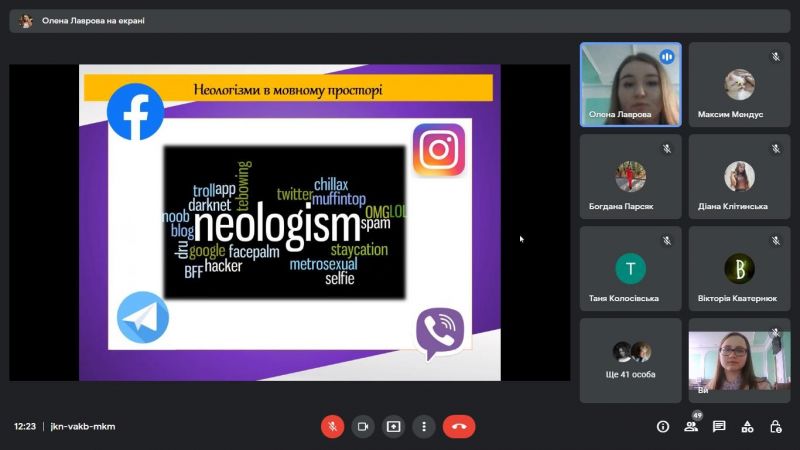Viewport: 800px width, 450px height.
Task: Select Діана Клітинська participant tile
Action: pyautogui.click(x=739, y=177)
